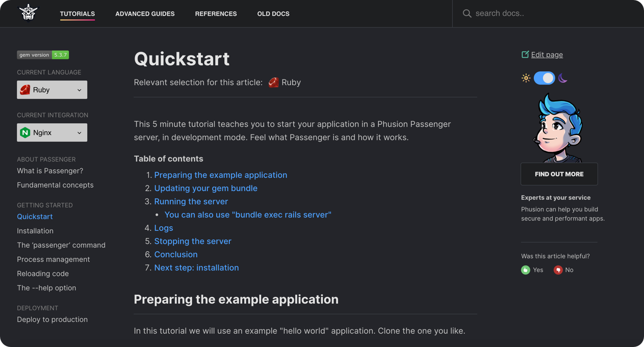Click 'Was this article helpful?' text

[555, 256]
